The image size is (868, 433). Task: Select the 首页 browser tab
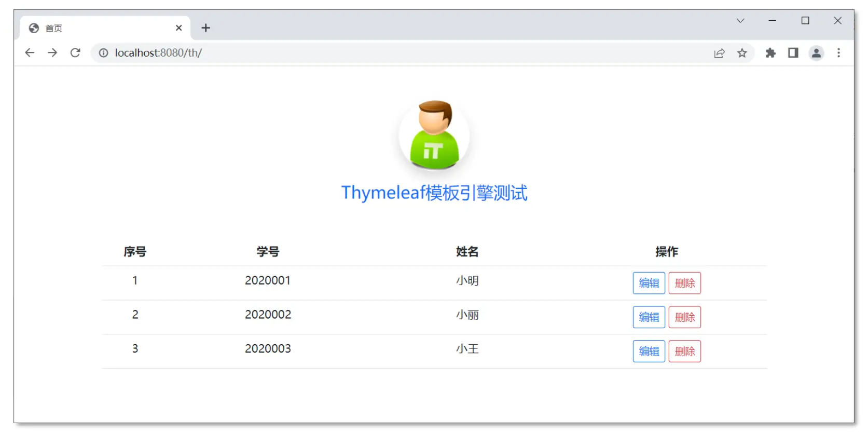pos(105,28)
